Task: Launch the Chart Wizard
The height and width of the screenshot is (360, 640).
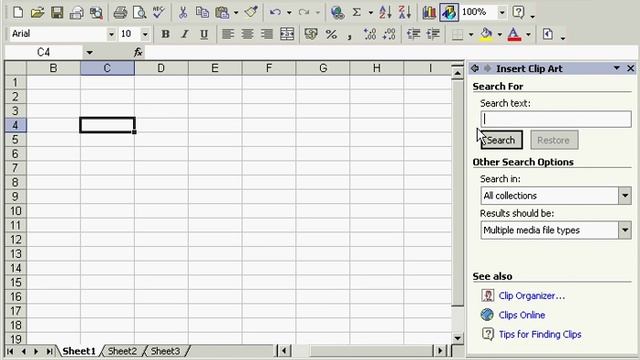Action: pyautogui.click(x=429, y=13)
